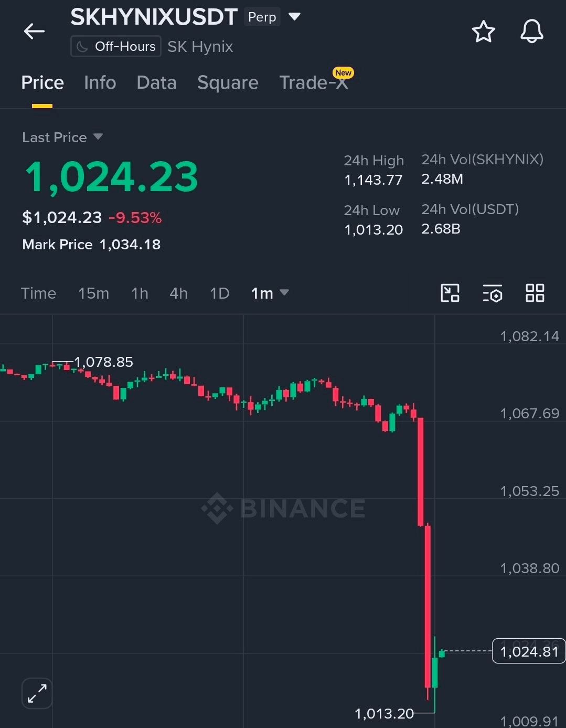The width and height of the screenshot is (566, 728).
Task: Open the chart drawing tools icon
Action: tap(450, 293)
